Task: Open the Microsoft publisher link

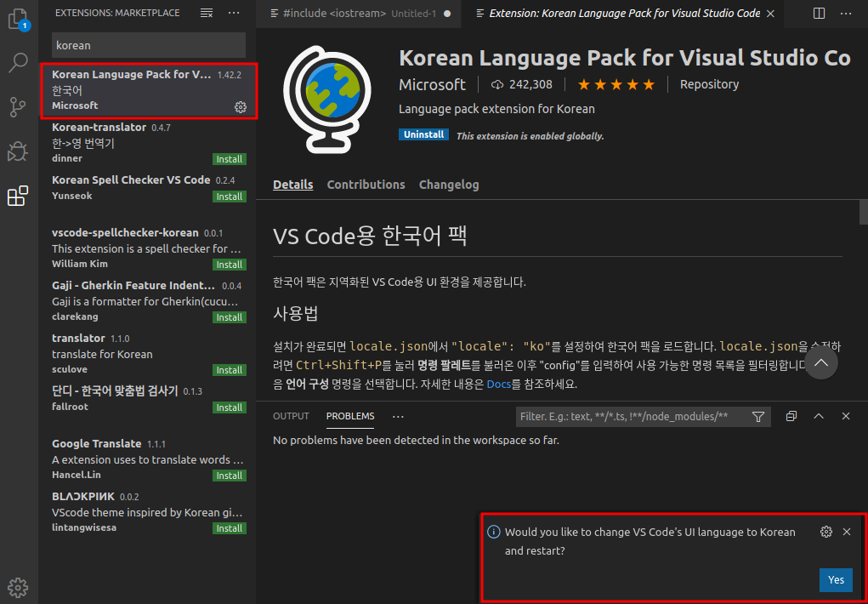Action: click(x=433, y=85)
